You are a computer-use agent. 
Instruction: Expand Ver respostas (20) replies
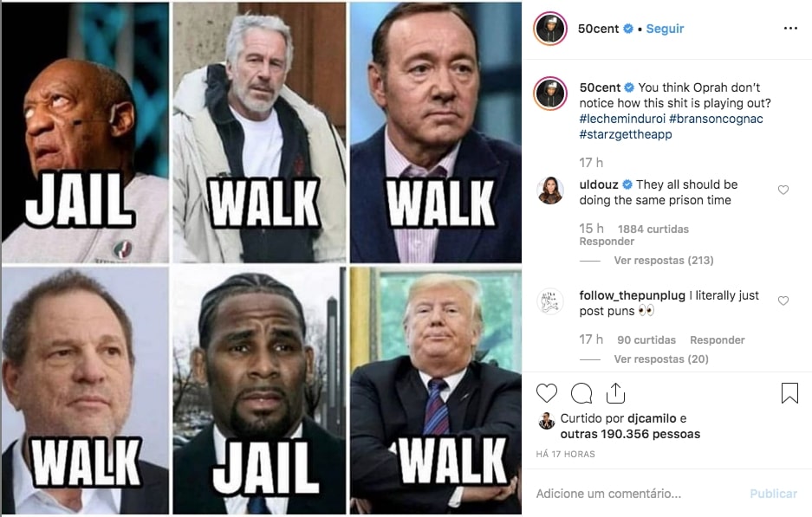click(x=661, y=359)
